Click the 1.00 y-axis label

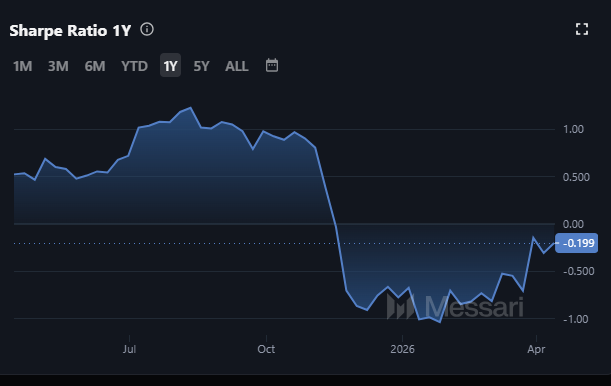(573, 129)
